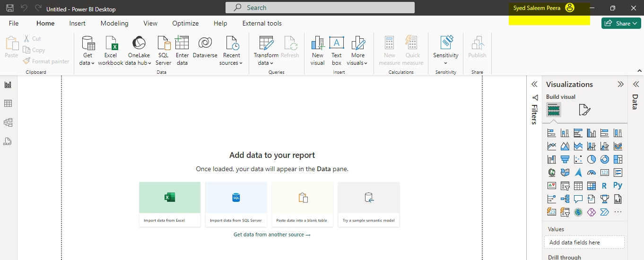
Task: Select the Treemap visual
Action: (x=618, y=159)
